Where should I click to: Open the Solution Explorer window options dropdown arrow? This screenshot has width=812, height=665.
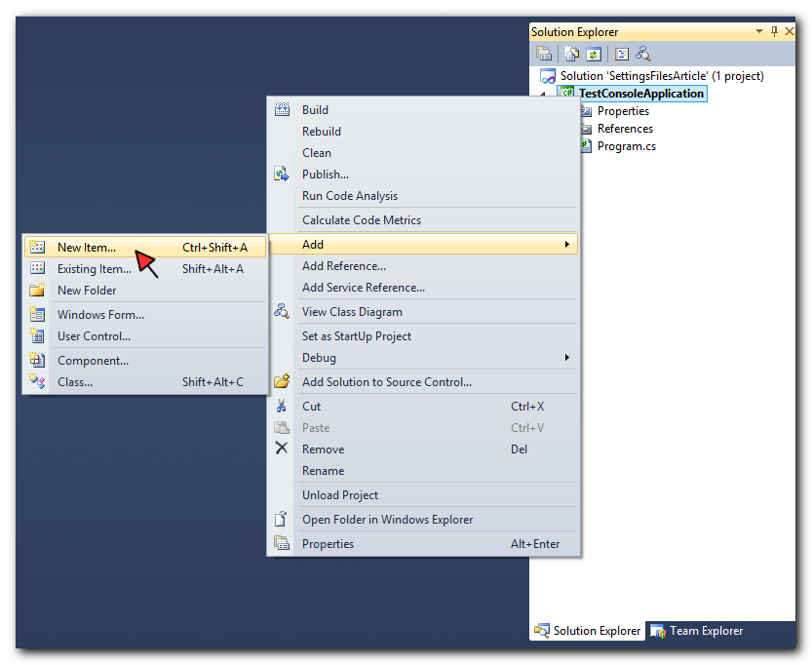click(x=759, y=30)
